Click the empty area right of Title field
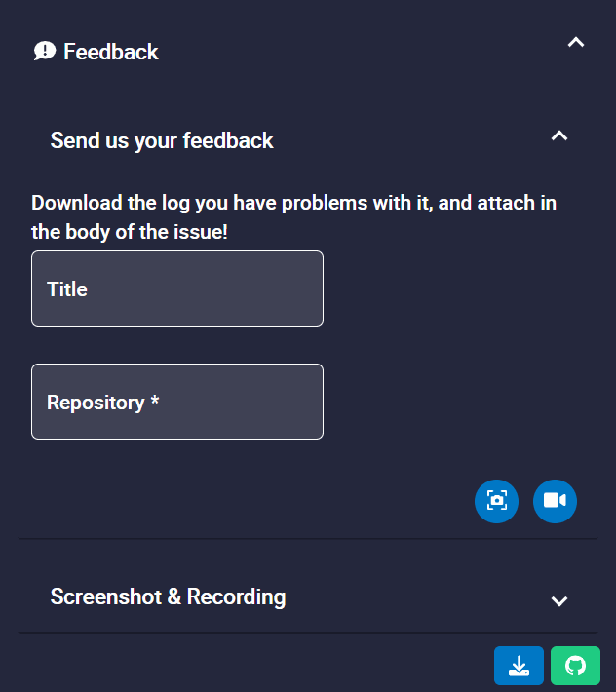 pos(458,289)
